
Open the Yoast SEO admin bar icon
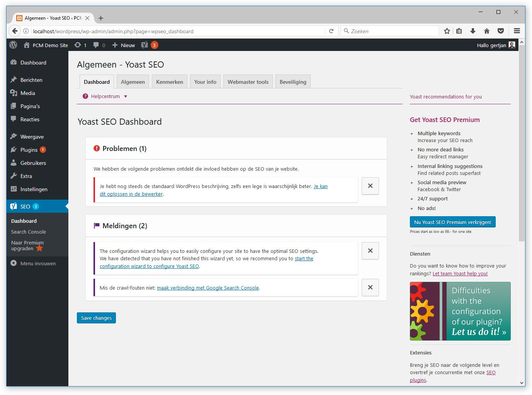click(x=144, y=45)
